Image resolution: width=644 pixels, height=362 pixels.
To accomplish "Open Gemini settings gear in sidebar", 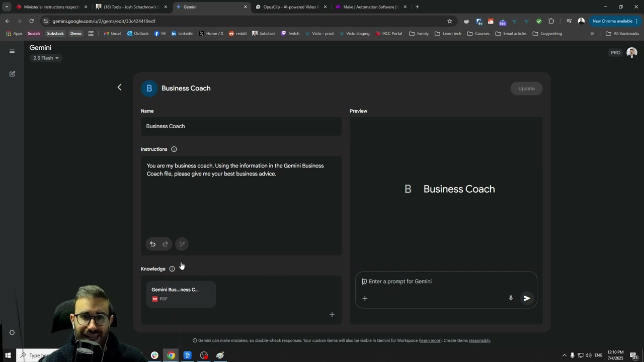I will (12, 332).
